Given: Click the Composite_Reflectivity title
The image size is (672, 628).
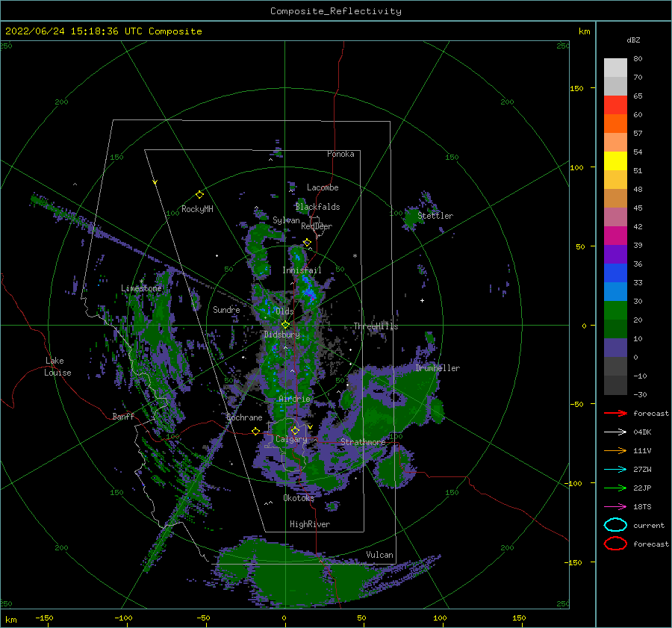Looking at the screenshot, I should (335, 11).
